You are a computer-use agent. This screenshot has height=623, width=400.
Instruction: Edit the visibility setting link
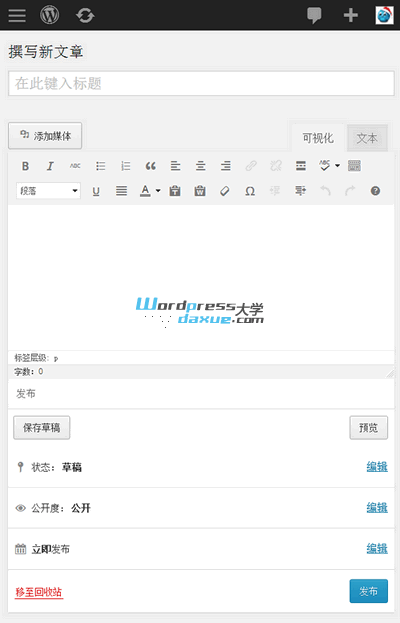pos(377,507)
